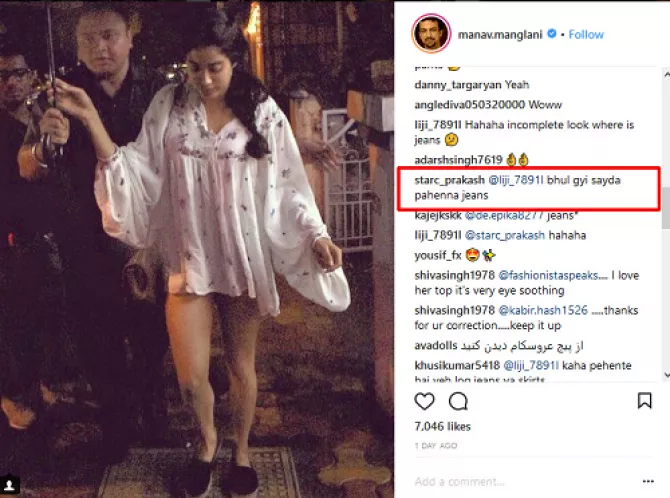The width and height of the screenshot is (670, 498).
Task: Open manav.manglani username link
Action: [x=500, y=34]
